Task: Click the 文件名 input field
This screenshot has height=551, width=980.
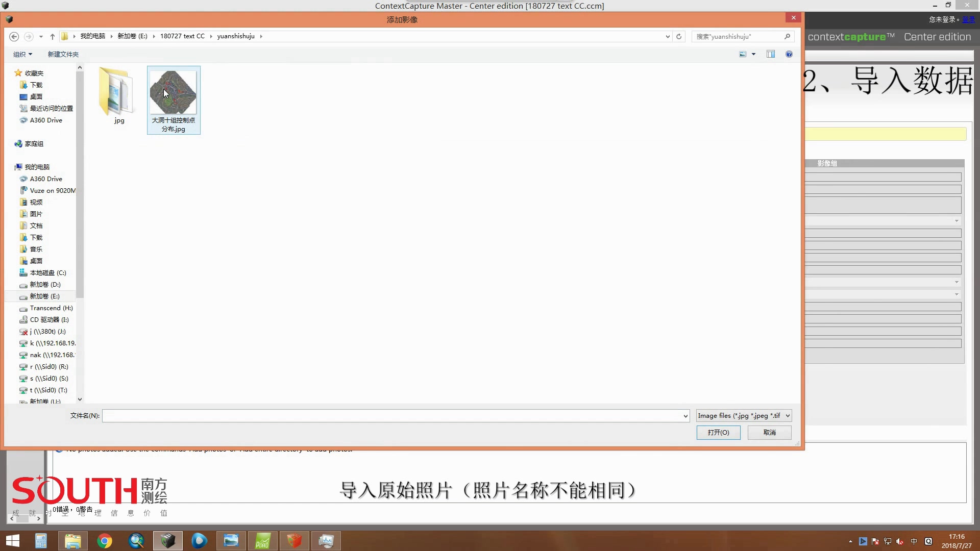Action: point(393,416)
